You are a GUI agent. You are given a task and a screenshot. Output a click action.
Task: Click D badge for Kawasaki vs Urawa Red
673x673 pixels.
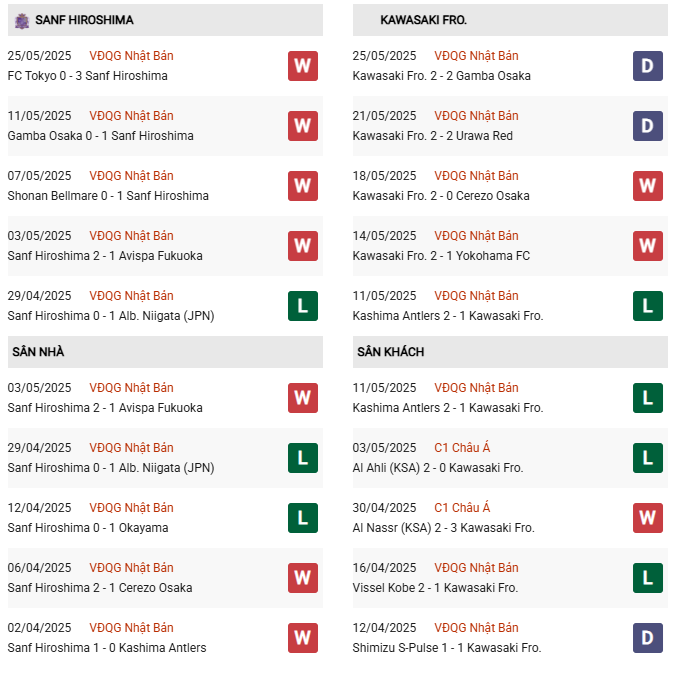(648, 126)
